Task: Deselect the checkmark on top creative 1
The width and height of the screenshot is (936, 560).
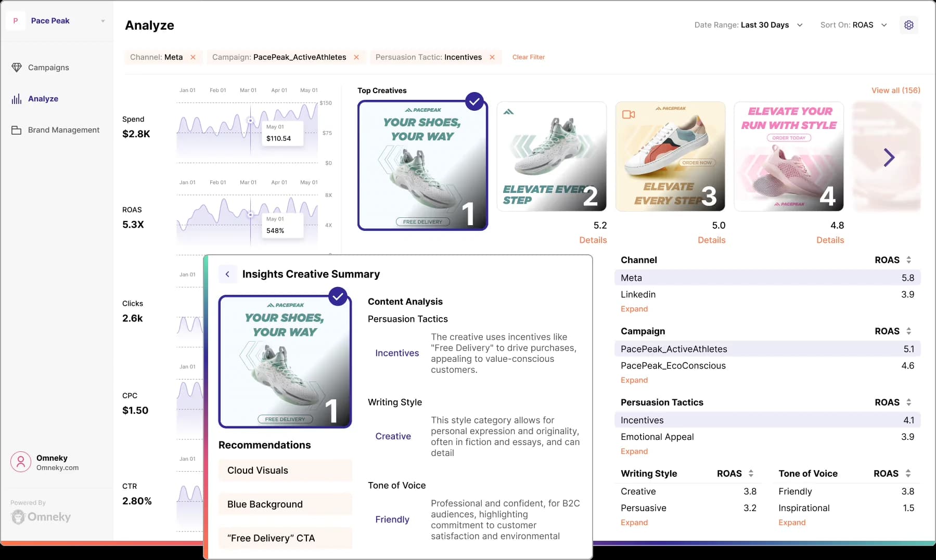Action: pos(473,101)
